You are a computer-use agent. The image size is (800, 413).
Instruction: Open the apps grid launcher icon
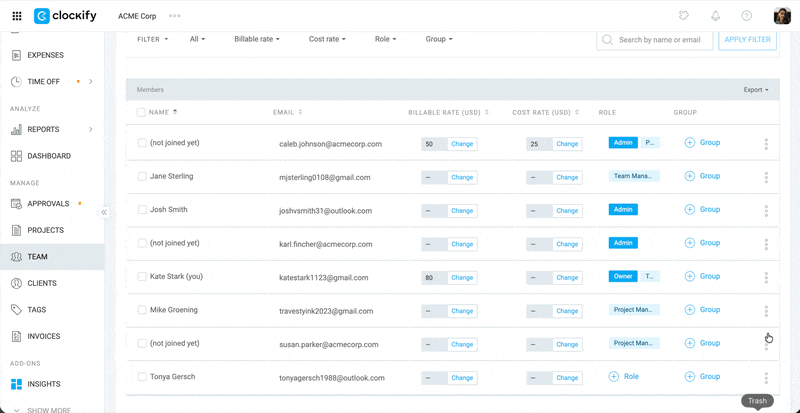(16, 16)
